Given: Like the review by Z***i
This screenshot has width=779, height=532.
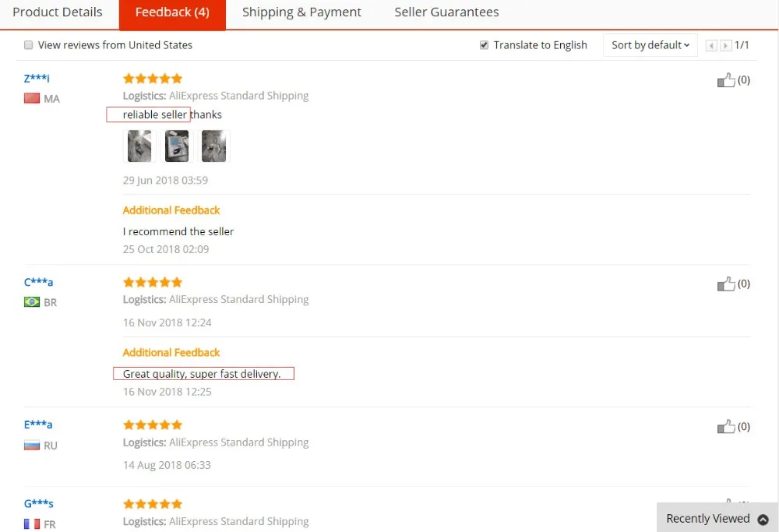Looking at the screenshot, I should click(726, 80).
